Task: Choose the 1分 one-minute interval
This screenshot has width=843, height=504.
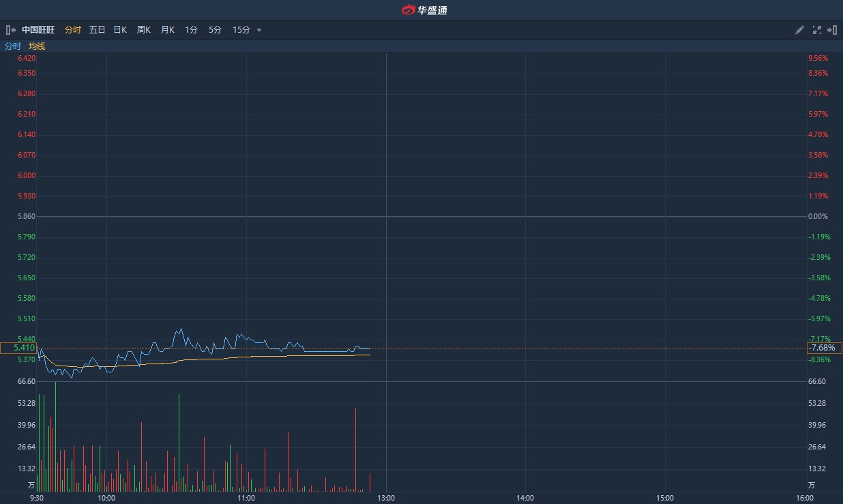Action: pos(192,30)
